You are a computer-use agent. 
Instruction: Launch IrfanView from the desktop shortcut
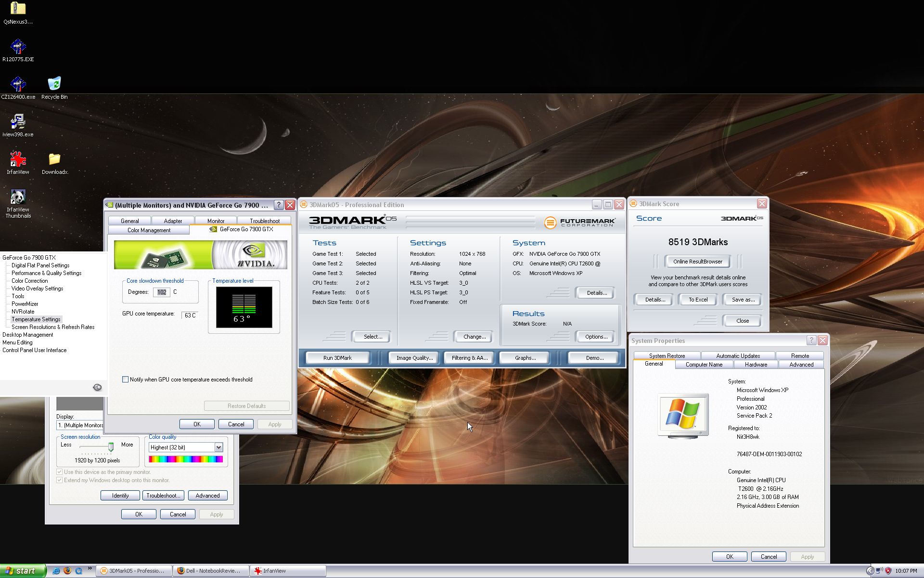[x=18, y=163]
